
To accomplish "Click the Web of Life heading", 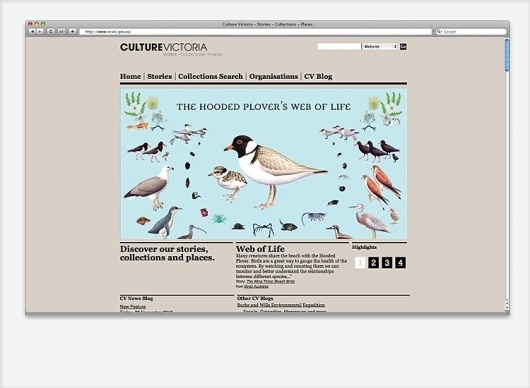I will (x=260, y=249).
